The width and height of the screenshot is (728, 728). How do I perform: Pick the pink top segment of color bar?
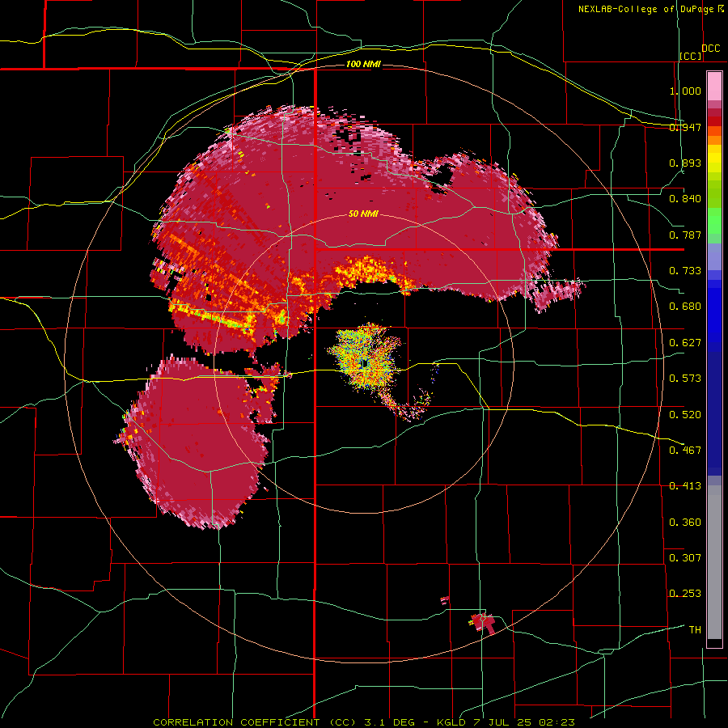[714, 86]
